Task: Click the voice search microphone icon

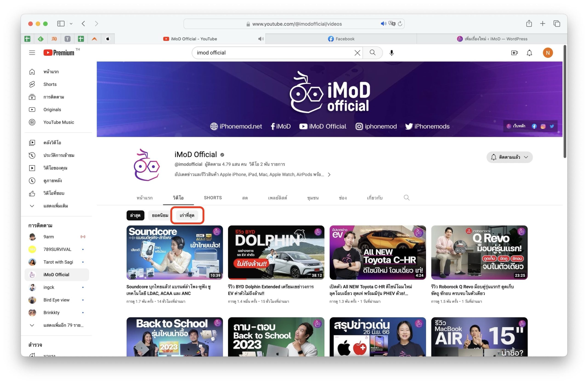Action: tap(391, 53)
